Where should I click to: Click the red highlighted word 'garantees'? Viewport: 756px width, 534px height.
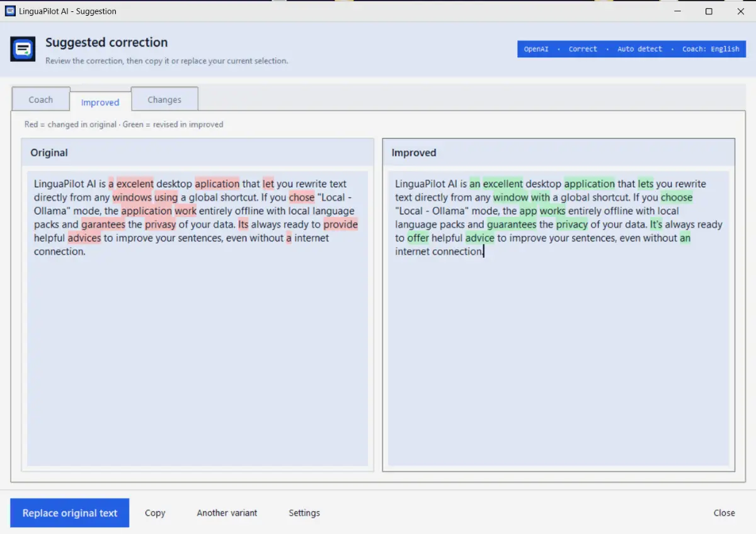point(103,224)
